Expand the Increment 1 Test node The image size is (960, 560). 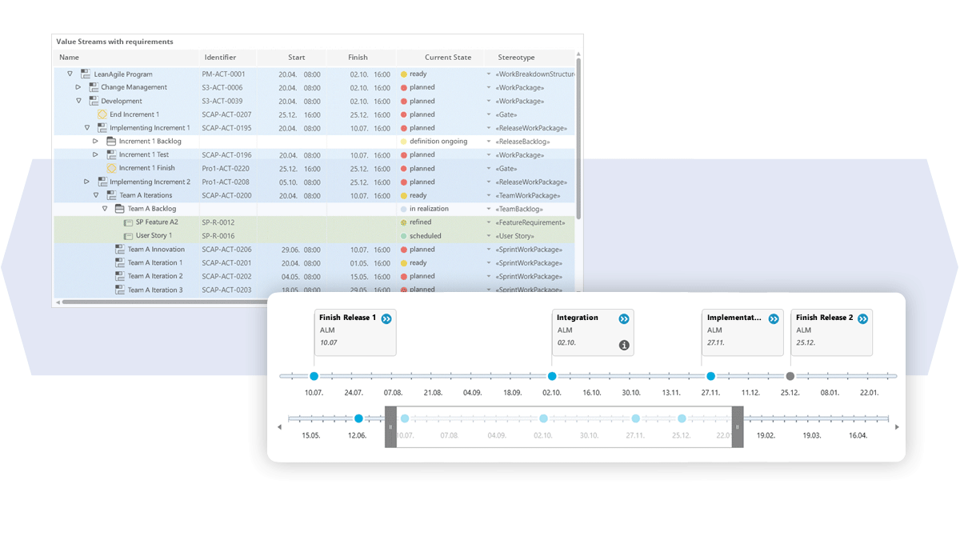pyautogui.click(x=96, y=154)
